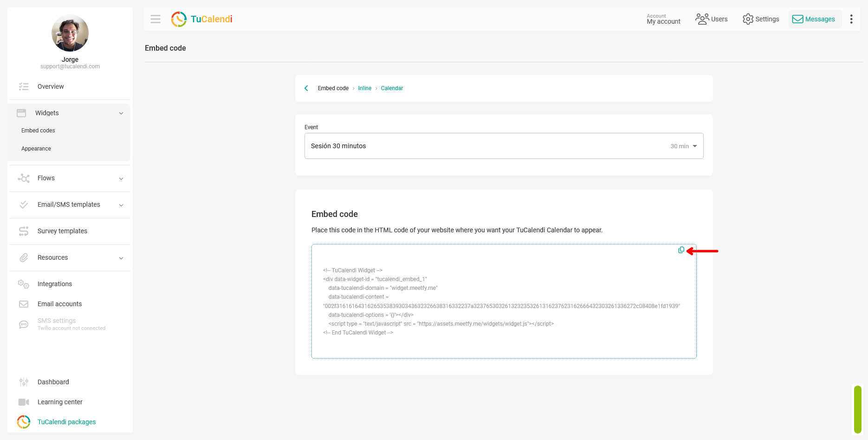The height and width of the screenshot is (440, 868).
Task: Copy the embed code with the copy icon
Action: [x=681, y=250]
